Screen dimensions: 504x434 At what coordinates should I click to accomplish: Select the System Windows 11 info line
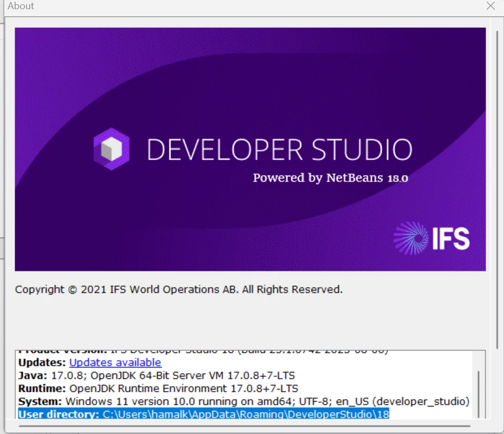tap(244, 401)
